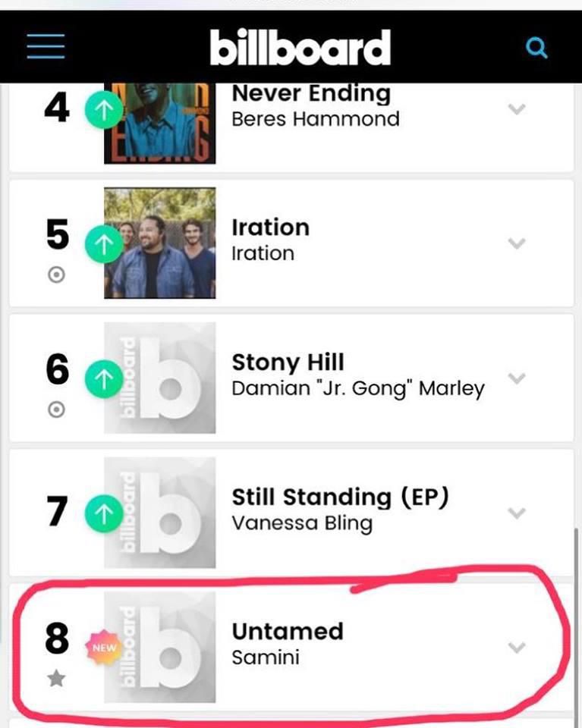Screen dimensions: 582x728
Task: Click the billboard logo in the header
Action: 301,45
